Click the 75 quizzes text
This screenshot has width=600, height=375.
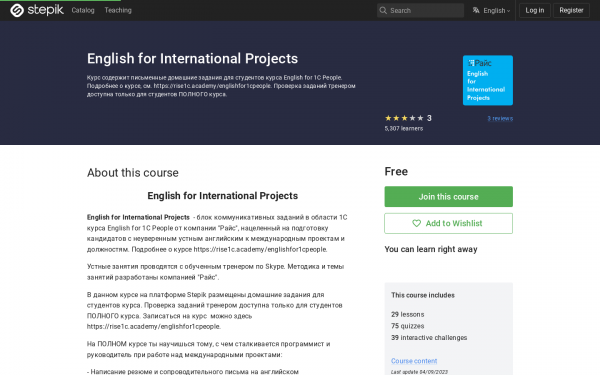(x=407, y=326)
